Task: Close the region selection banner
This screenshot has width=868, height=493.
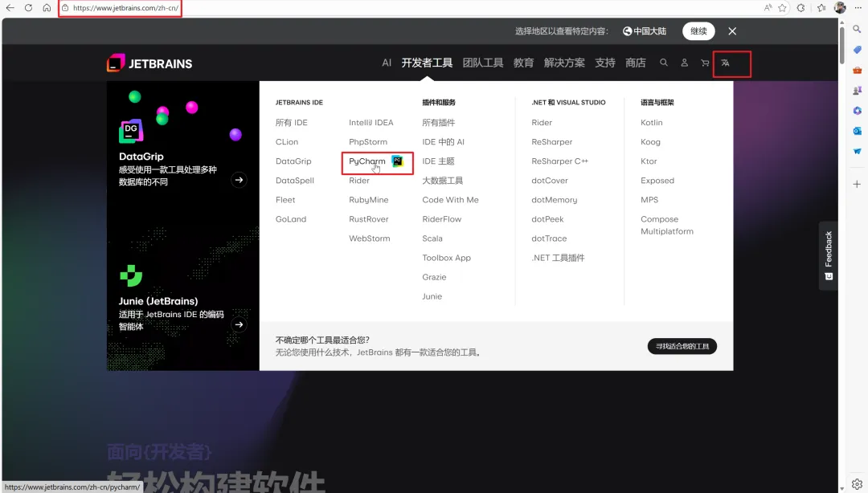Action: tap(732, 31)
